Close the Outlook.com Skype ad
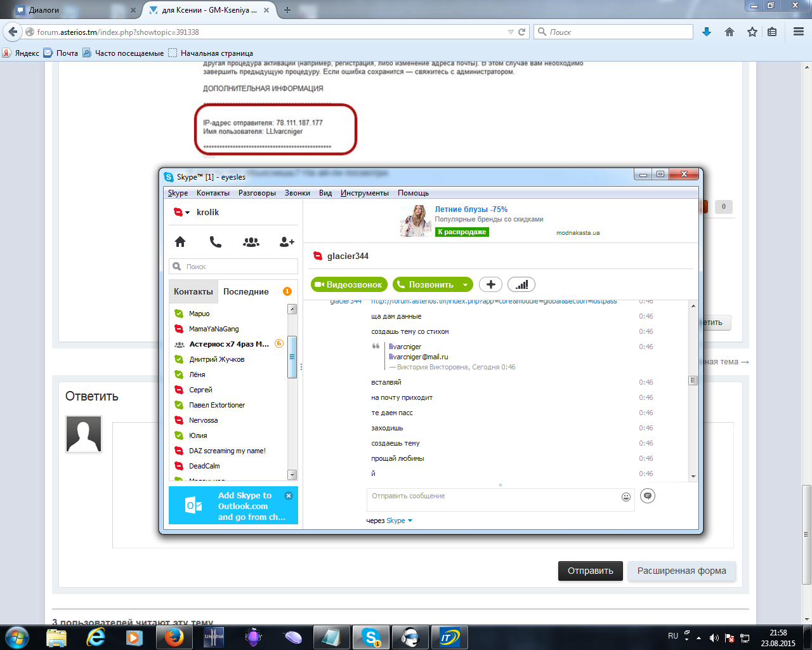The width and height of the screenshot is (812, 650). coord(289,496)
